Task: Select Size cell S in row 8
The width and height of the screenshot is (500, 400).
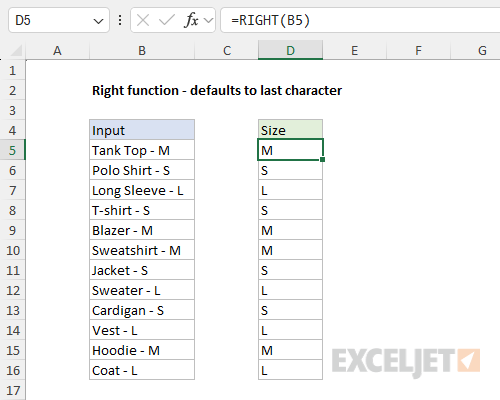Action: [290, 210]
